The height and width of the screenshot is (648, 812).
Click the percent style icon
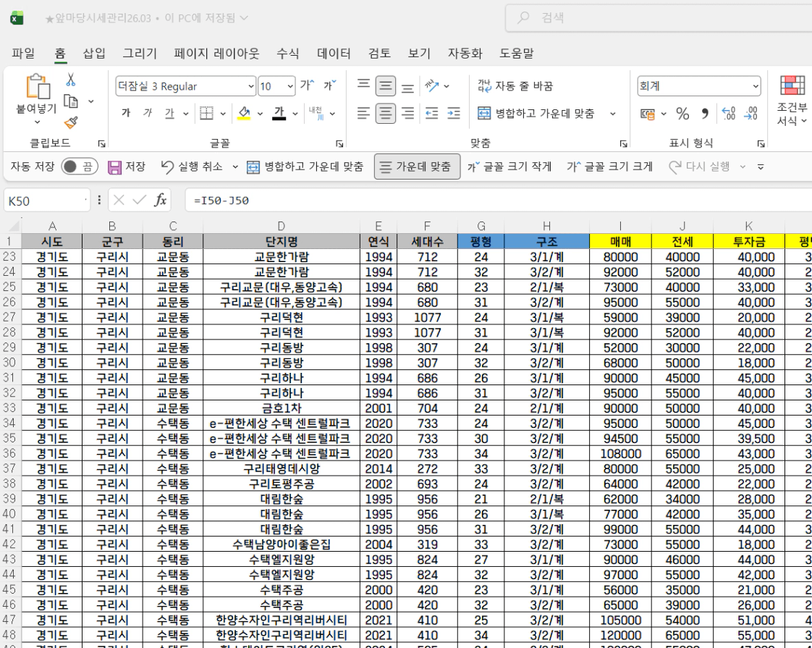pos(682,114)
